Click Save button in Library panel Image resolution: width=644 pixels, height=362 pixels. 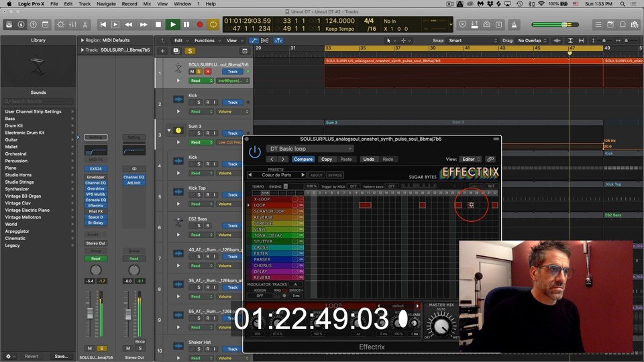pyautogui.click(x=61, y=356)
